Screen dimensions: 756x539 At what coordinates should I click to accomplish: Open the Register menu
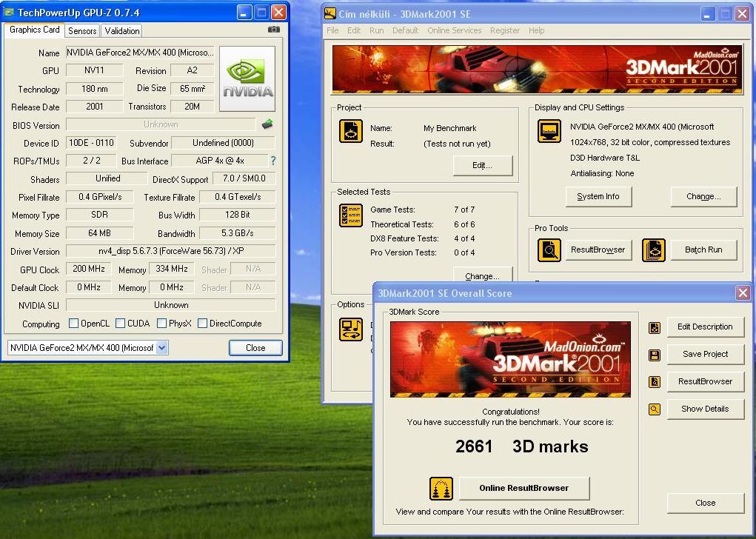pyautogui.click(x=505, y=30)
